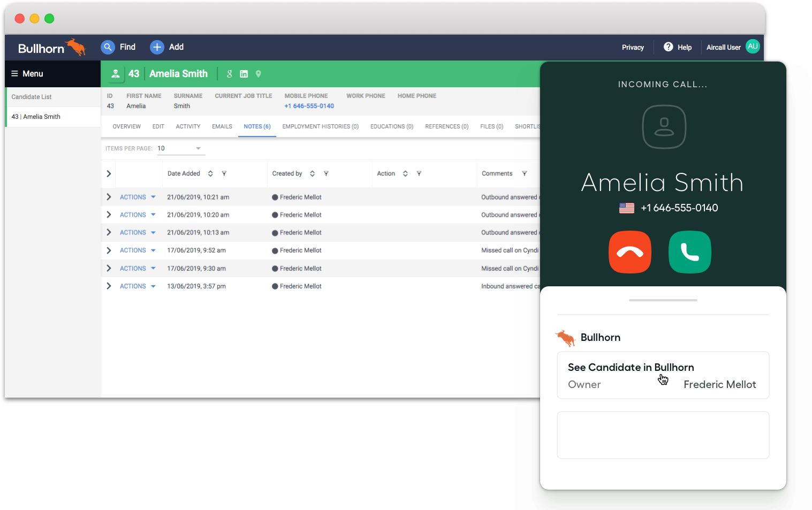Click the Google search icon for Amelia Smith
812x510 pixels.
(x=230, y=74)
